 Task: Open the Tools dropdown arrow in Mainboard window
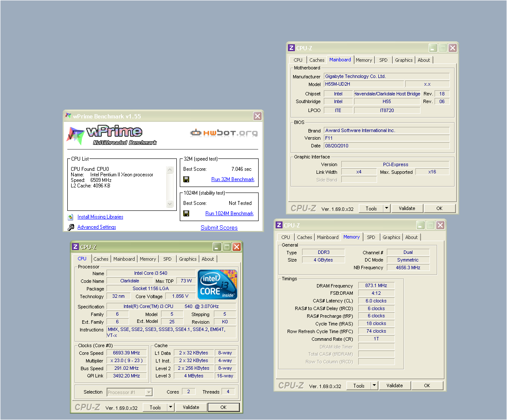(x=386, y=208)
